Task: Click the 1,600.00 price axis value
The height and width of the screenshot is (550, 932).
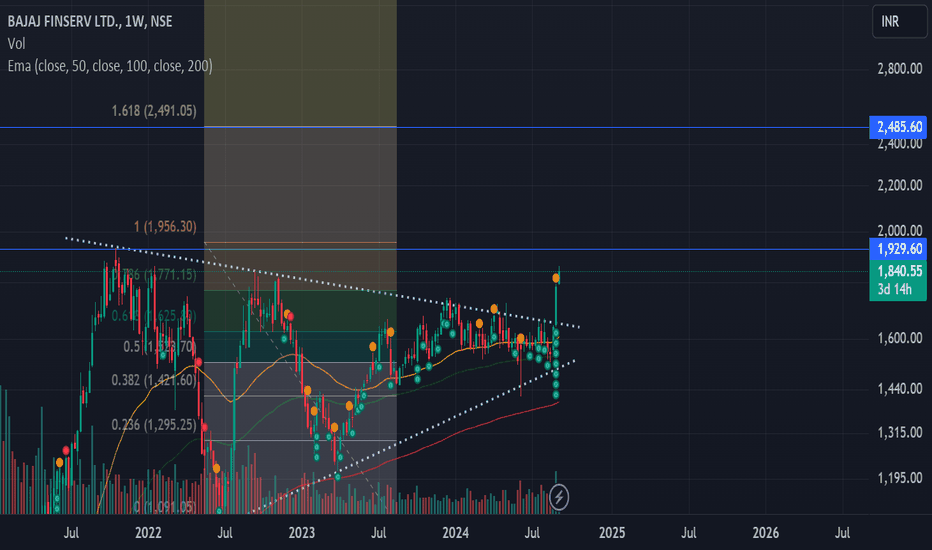Action: click(x=900, y=338)
